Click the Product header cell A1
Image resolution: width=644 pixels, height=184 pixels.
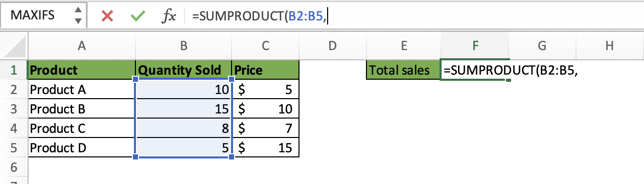click(x=81, y=70)
